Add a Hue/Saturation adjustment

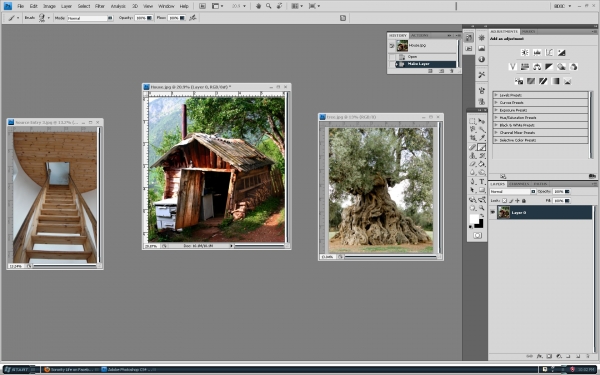click(x=525, y=67)
